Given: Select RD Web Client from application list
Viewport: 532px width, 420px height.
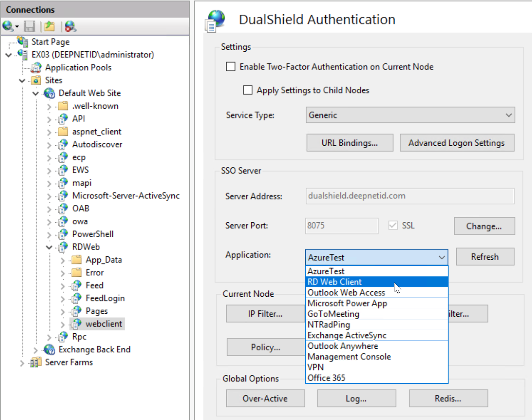Looking at the screenshot, I should pyautogui.click(x=335, y=282).
